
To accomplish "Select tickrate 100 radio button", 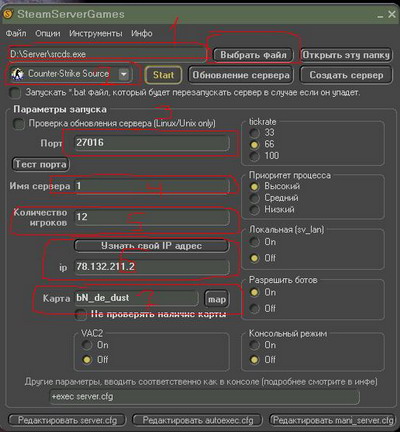I will coord(254,156).
